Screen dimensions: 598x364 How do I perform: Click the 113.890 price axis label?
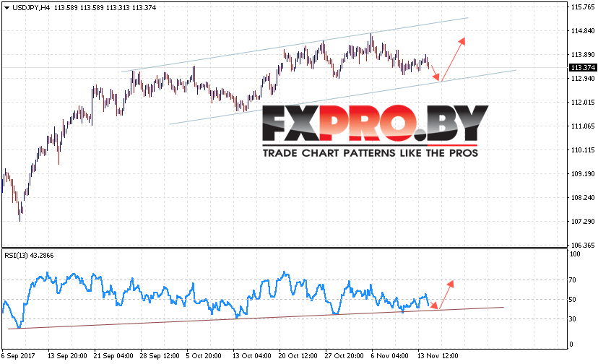(583, 55)
